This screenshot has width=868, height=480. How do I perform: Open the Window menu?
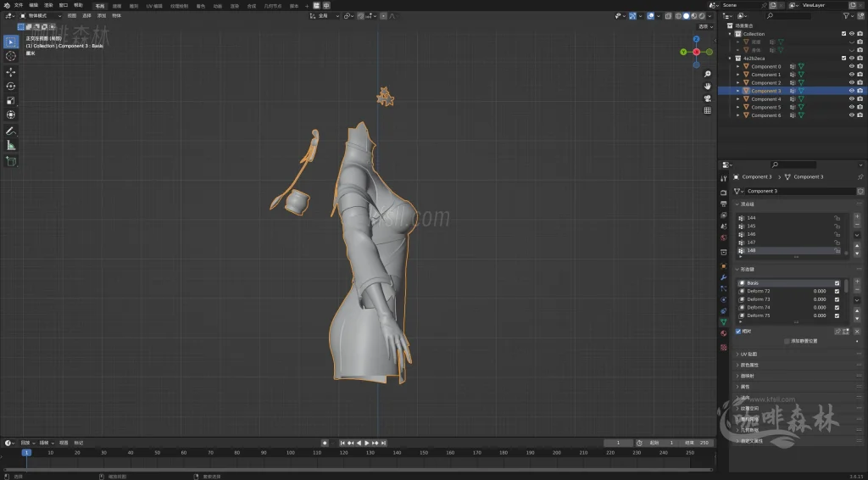(63, 5)
